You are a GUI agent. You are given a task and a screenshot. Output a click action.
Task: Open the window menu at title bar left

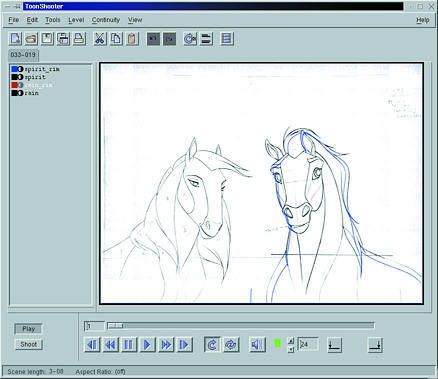click(x=8, y=6)
